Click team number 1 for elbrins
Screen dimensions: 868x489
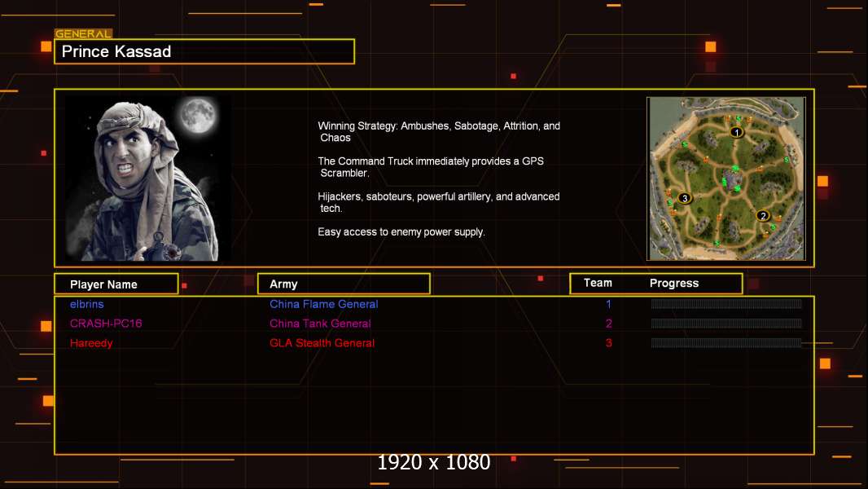(608, 304)
